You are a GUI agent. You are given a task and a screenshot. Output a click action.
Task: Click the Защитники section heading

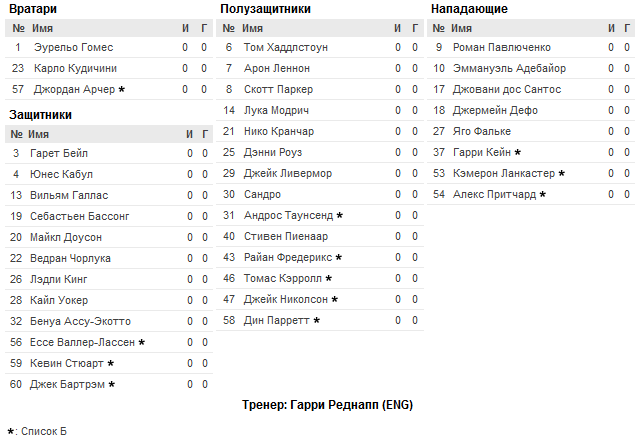[x=40, y=115]
